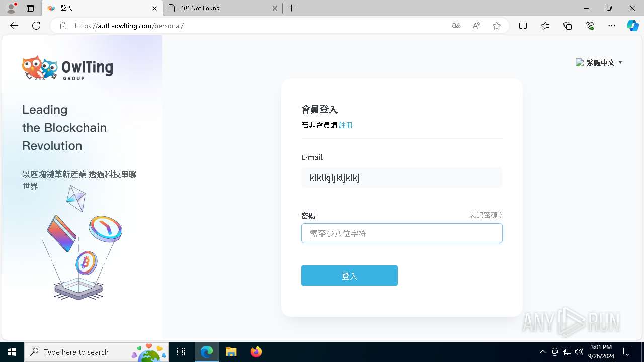Open the Copilot sidebar icon
This screenshot has width=644, height=362.
[632, 26]
